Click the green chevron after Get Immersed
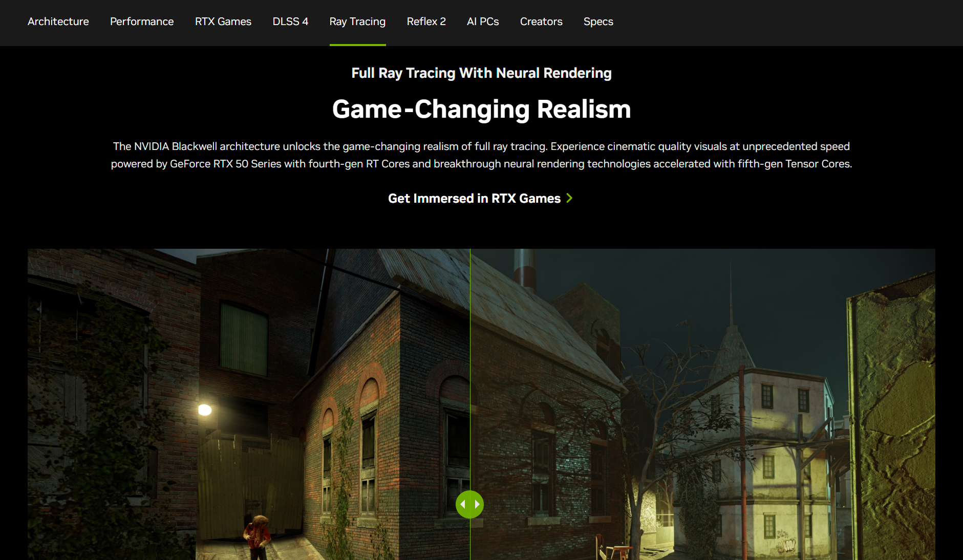This screenshot has height=560, width=963. [x=569, y=198]
